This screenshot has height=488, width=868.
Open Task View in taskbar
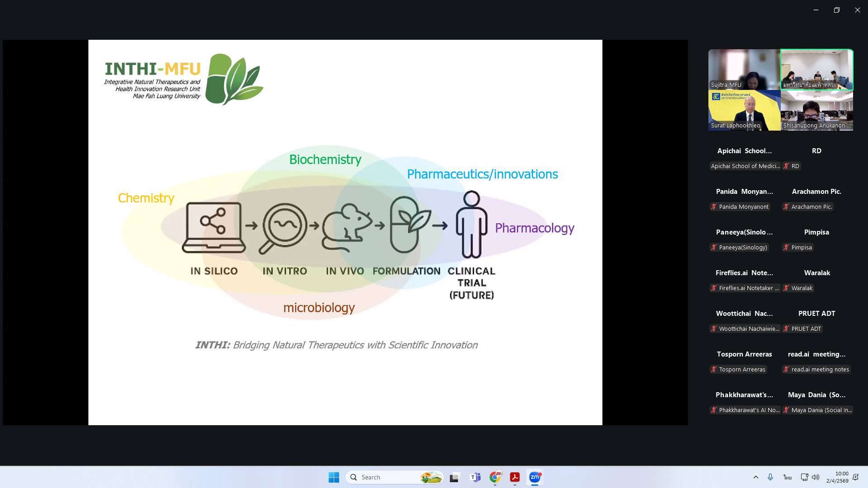tap(454, 477)
